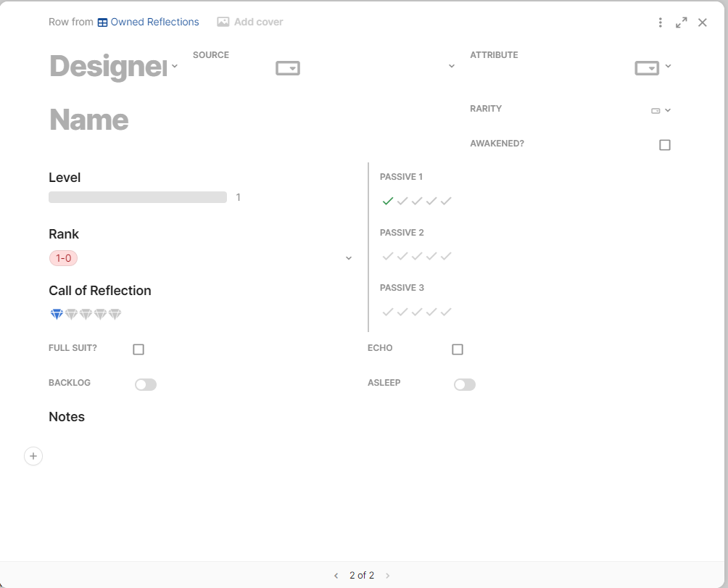Click the first blue diamond under Call of Reflection
728x588 pixels.
[57, 314]
